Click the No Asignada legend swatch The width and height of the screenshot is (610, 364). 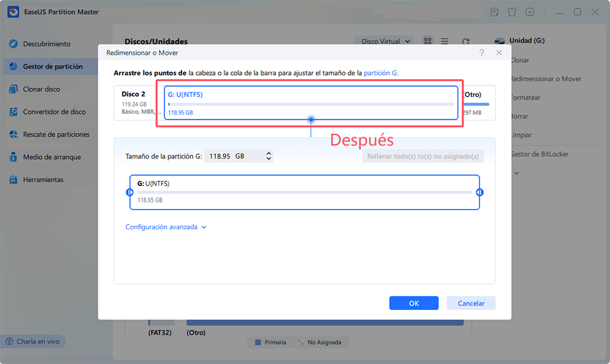[300, 342]
